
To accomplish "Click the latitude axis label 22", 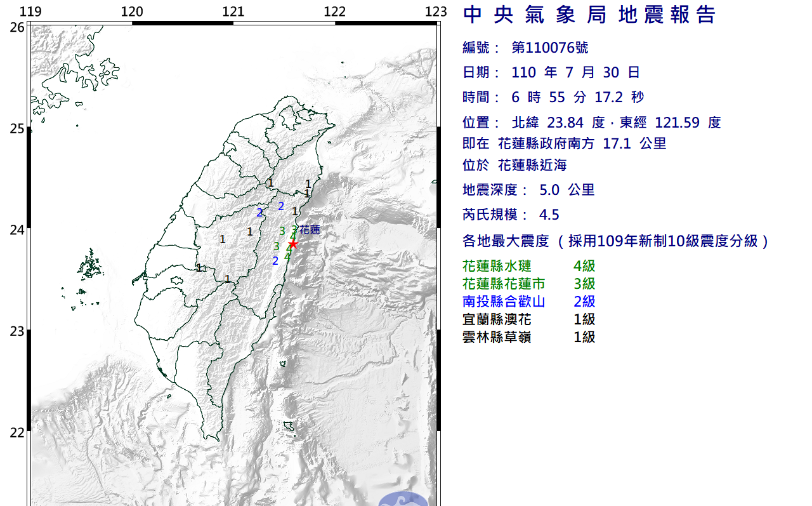I will coord(18,432).
